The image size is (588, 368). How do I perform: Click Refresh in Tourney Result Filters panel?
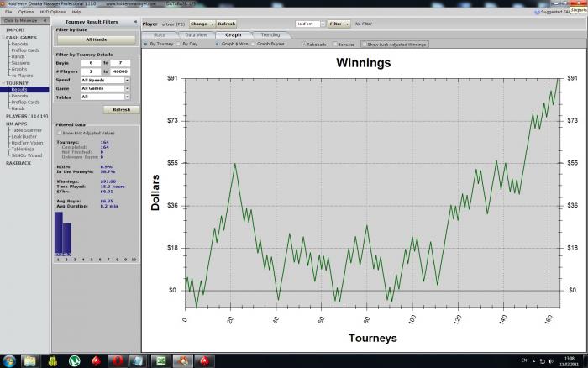coord(122,109)
